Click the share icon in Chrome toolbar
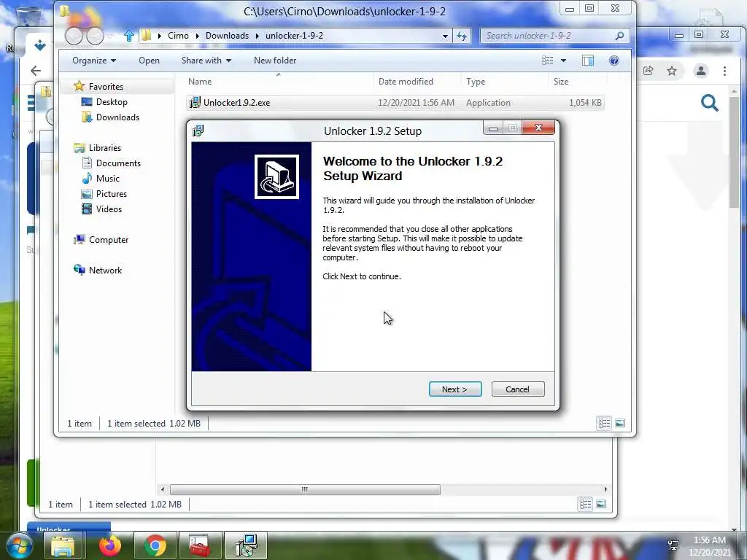This screenshot has height=560, width=747. (x=648, y=71)
